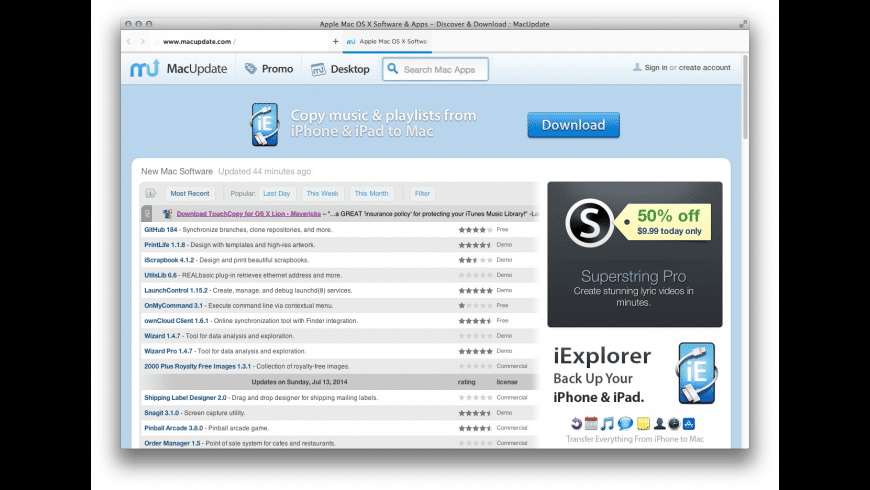Select the Most Recent filter
This screenshot has height=490, width=870.
click(190, 193)
